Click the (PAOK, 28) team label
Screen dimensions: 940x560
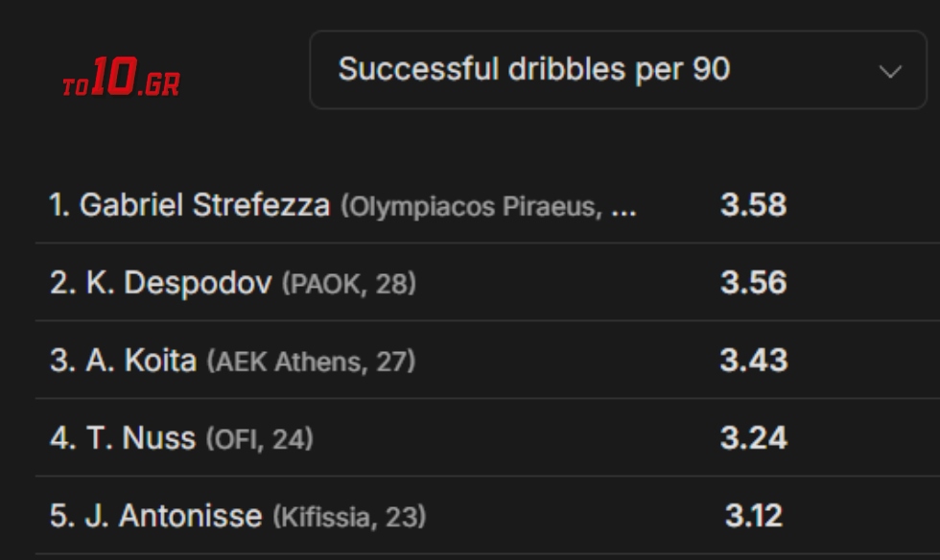tap(349, 284)
